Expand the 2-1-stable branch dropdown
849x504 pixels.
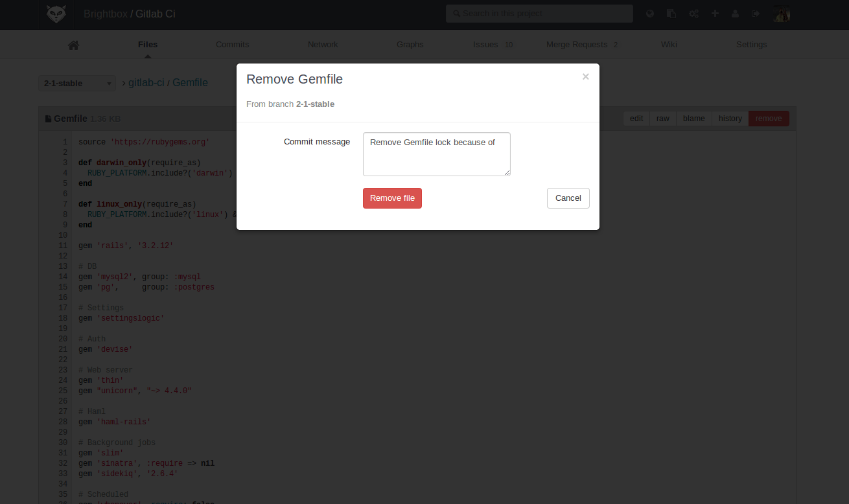(76, 84)
